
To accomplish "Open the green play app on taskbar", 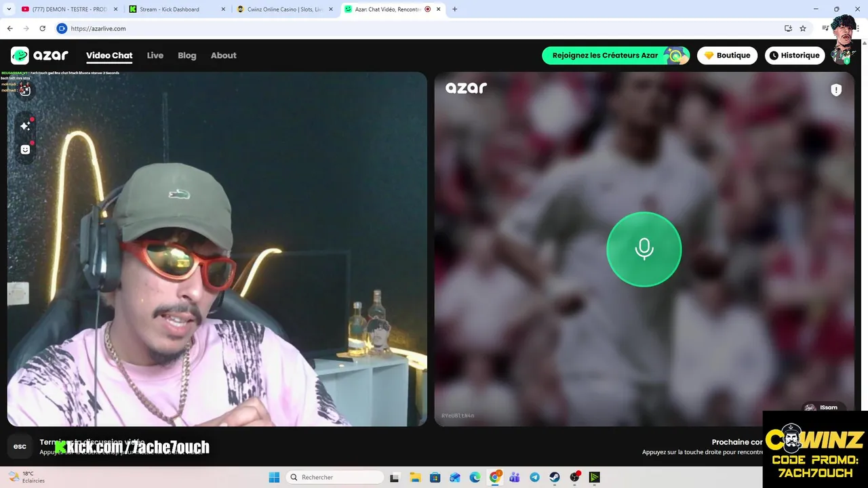I will pos(595,477).
